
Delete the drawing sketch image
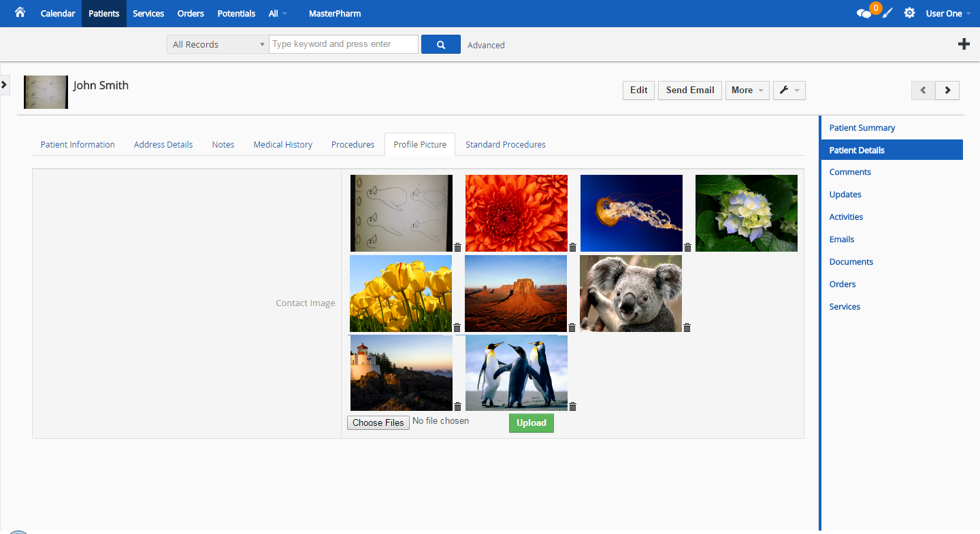point(457,247)
